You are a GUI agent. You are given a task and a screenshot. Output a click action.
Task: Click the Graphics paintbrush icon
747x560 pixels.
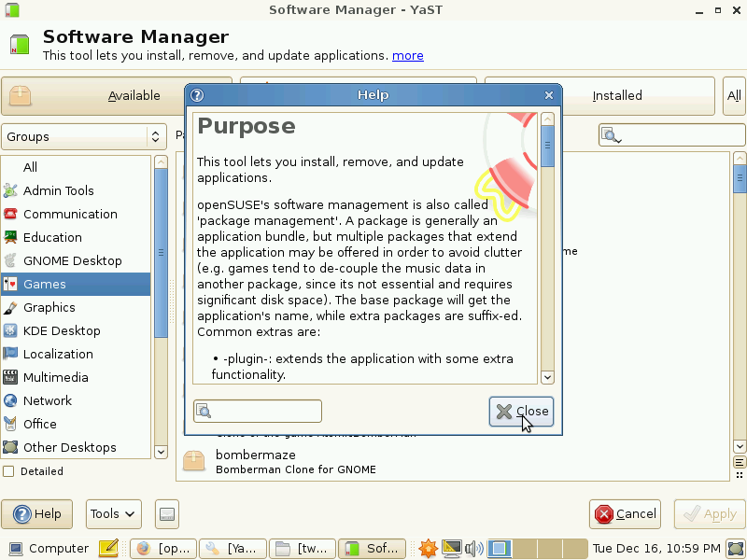tap(10, 308)
